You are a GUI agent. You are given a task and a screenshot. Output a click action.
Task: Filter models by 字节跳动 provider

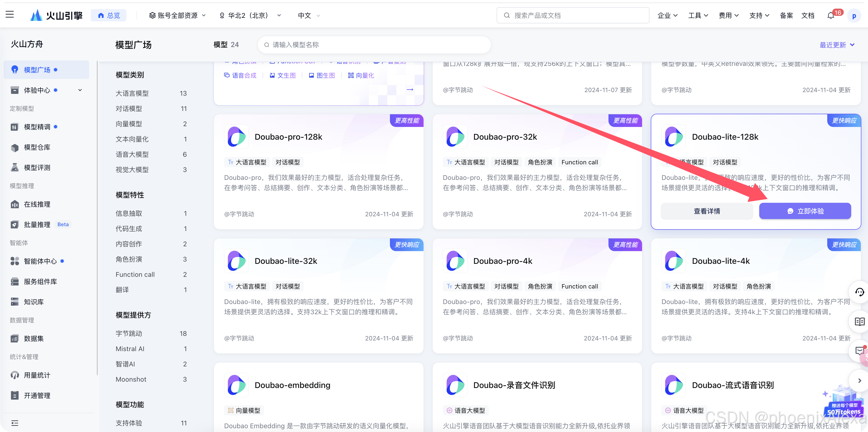point(129,333)
